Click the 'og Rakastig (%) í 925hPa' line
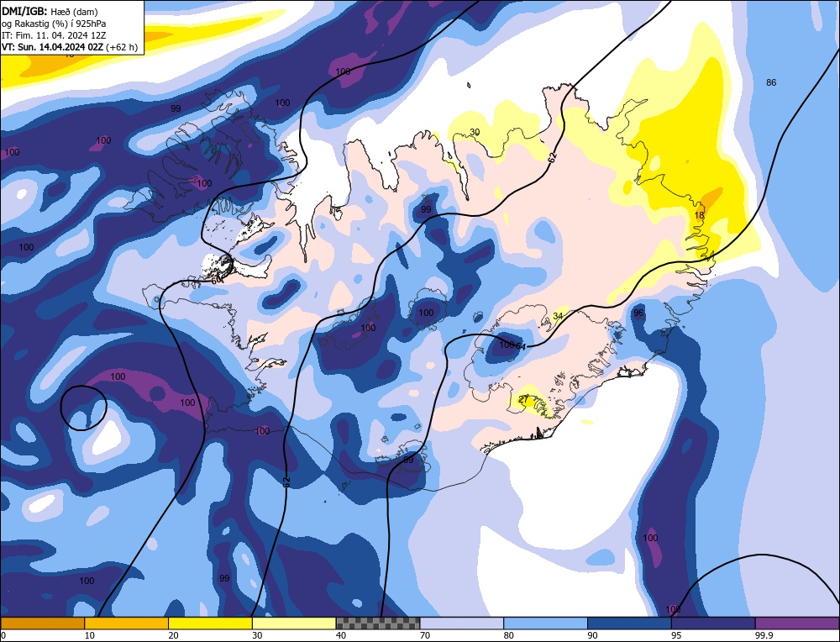Image resolution: width=840 pixels, height=642 pixels. point(54,24)
